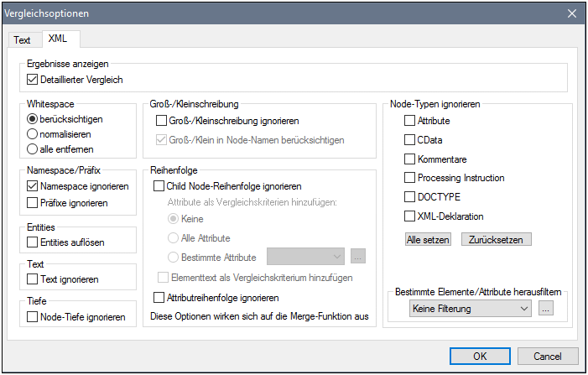
Task: Enable Attributreihenfolge ignorieren checkbox
Action: [159, 297]
